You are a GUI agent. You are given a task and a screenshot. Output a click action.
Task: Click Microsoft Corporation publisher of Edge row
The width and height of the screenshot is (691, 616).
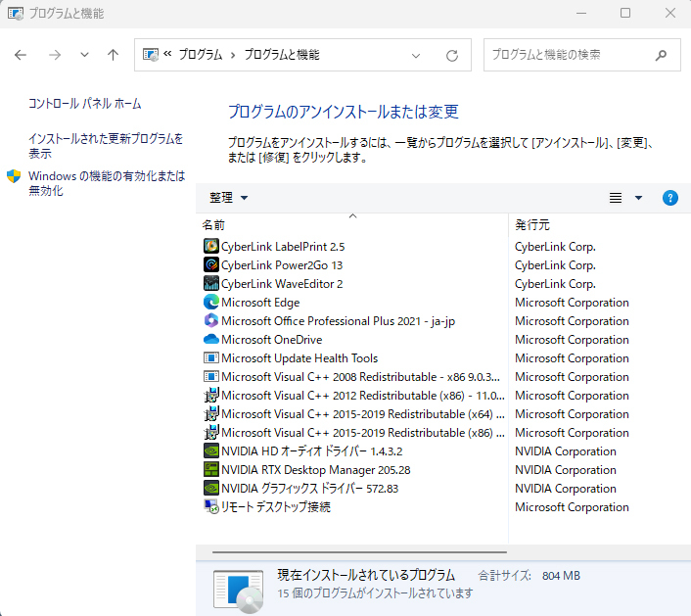tap(572, 303)
